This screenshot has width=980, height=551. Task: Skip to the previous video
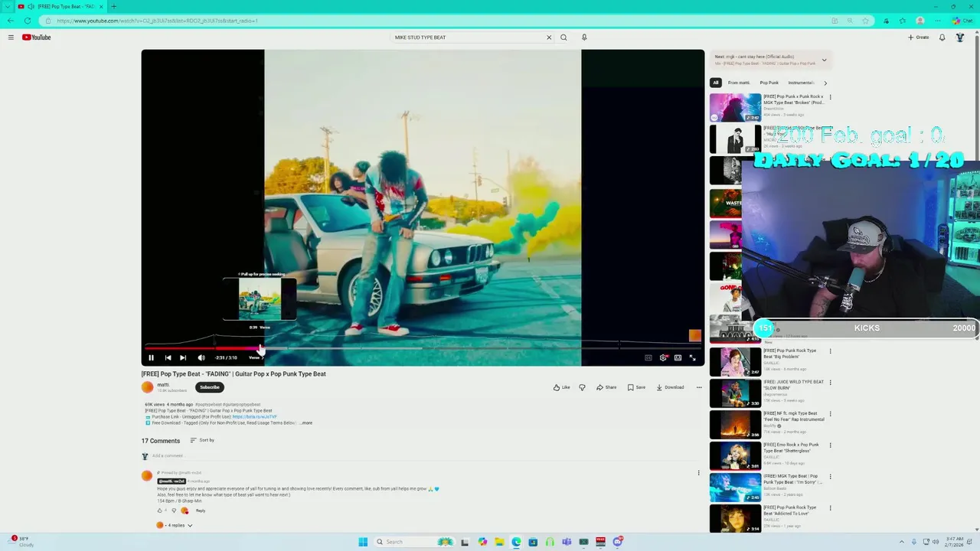pyautogui.click(x=168, y=357)
